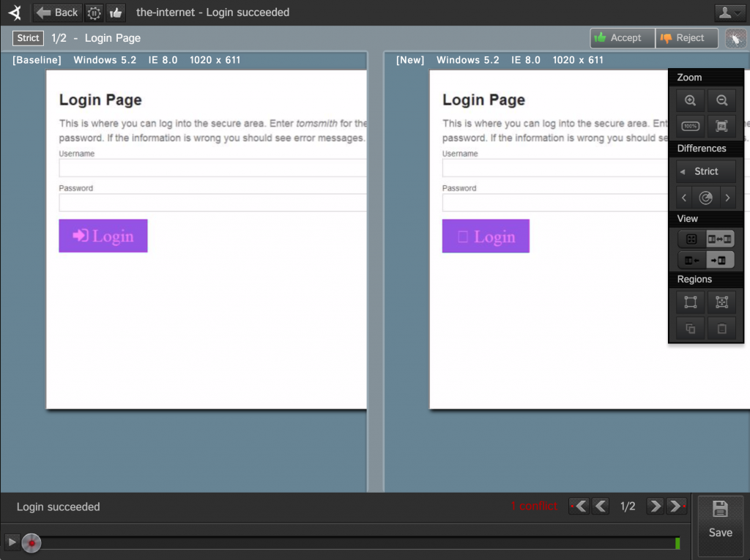Set zoom to 100%
This screenshot has height=560, width=750.
click(689, 125)
